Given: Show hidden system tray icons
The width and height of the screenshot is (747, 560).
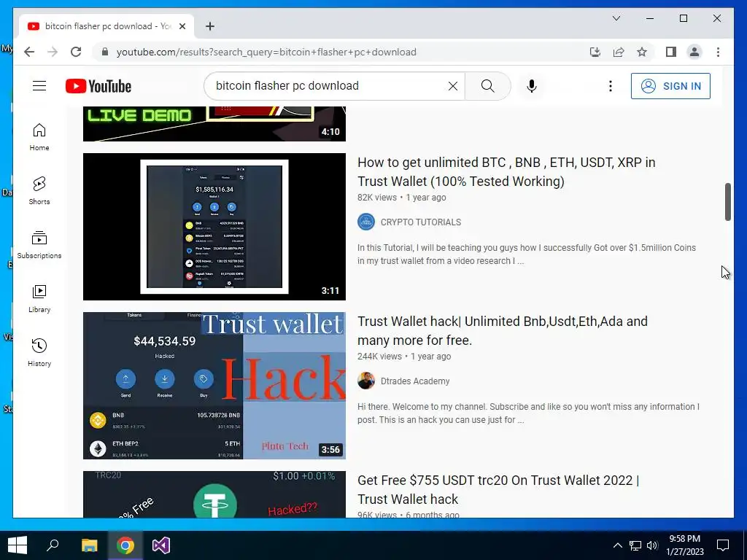Looking at the screenshot, I should click(x=617, y=545).
